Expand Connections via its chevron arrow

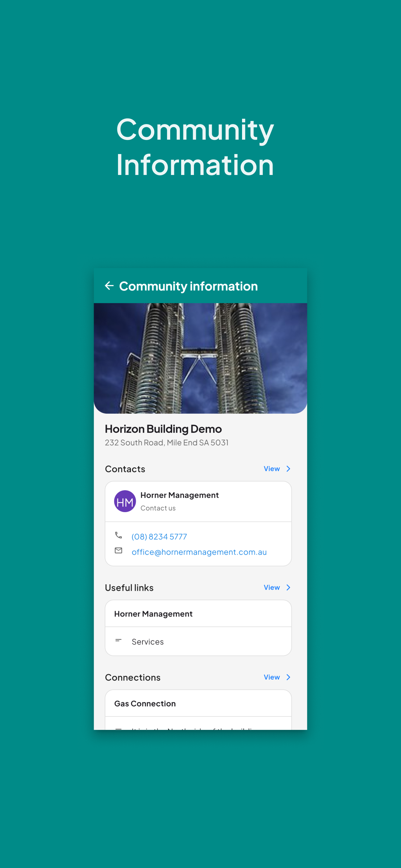point(288,677)
